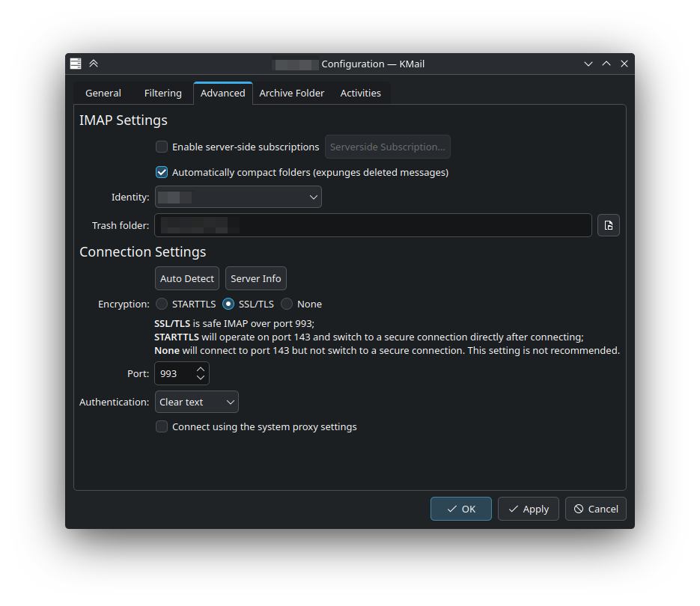Click the window menu icon in title bar
The image size is (700, 606).
[x=76, y=64]
